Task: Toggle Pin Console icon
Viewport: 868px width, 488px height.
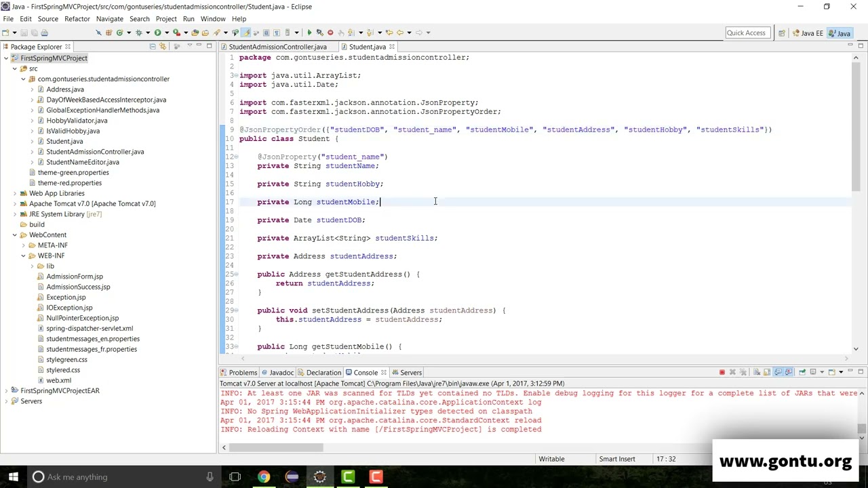Action: pos(802,372)
